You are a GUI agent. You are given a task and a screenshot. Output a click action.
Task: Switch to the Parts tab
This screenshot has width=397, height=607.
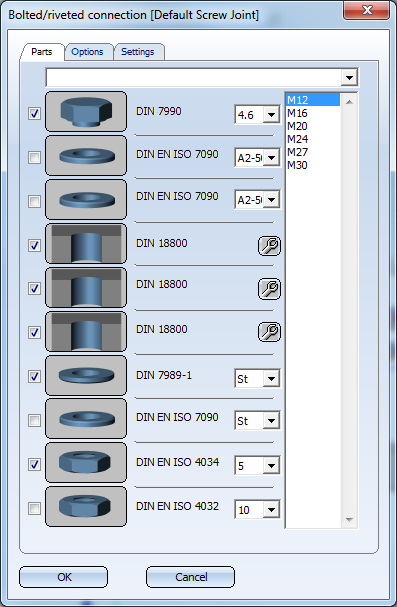[x=42, y=52]
